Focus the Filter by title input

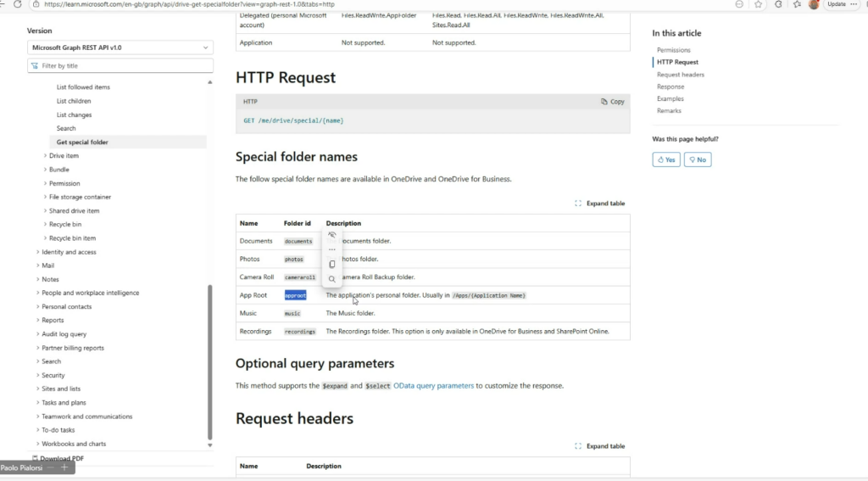pyautogui.click(x=120, y=65)
